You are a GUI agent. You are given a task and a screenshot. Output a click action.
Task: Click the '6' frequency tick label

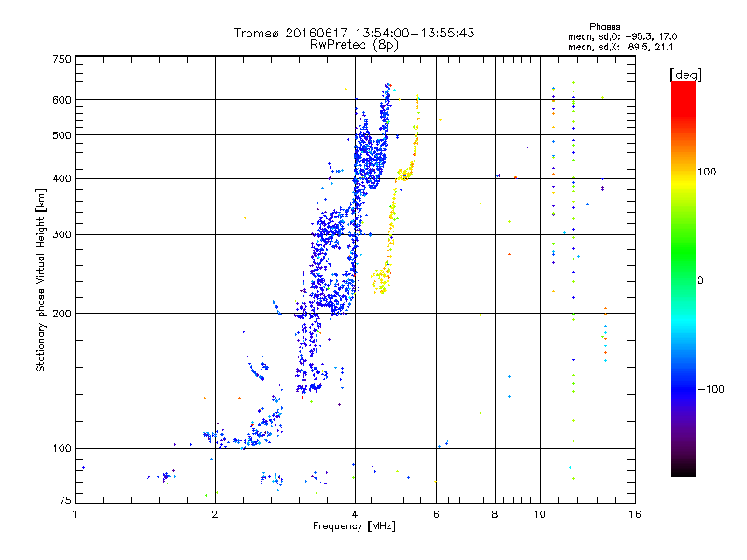pyautogui.click(x=436, y=514)
